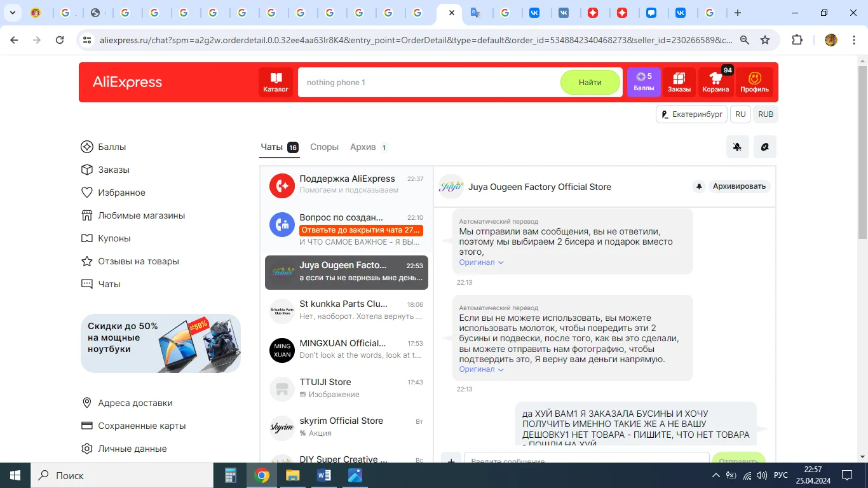Image resolution: width=868 pixels, height=488 pixels.
Task: Click the browser address bar URL
Action: tap(416, 40)
